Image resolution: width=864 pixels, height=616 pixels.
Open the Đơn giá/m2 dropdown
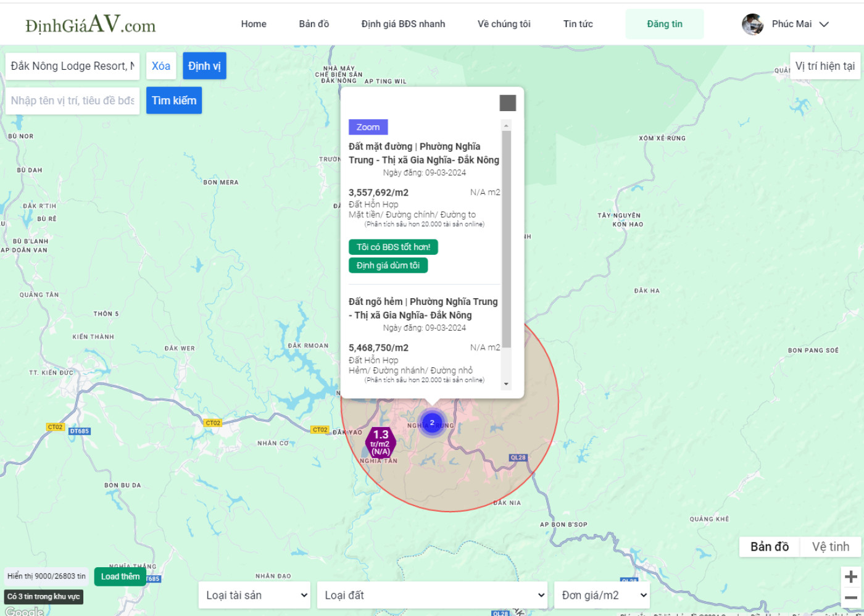coord(602,595)
